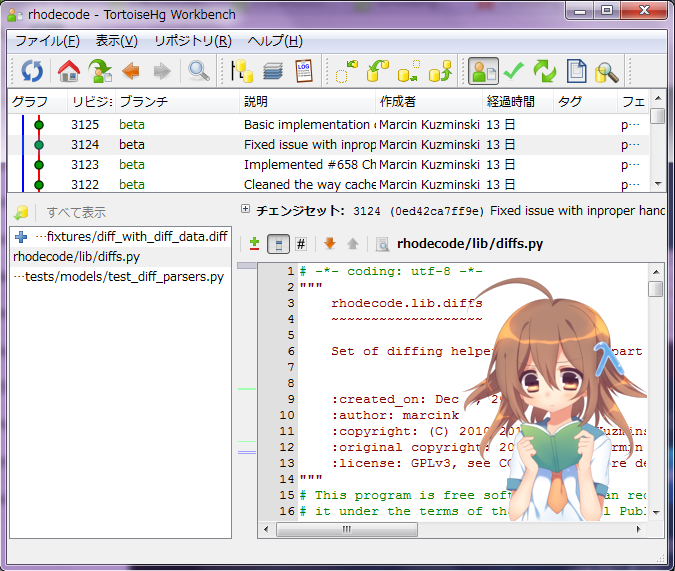Select revision 3124 row
The height and width of the screenshot is (571, 675).
[328, 145]
